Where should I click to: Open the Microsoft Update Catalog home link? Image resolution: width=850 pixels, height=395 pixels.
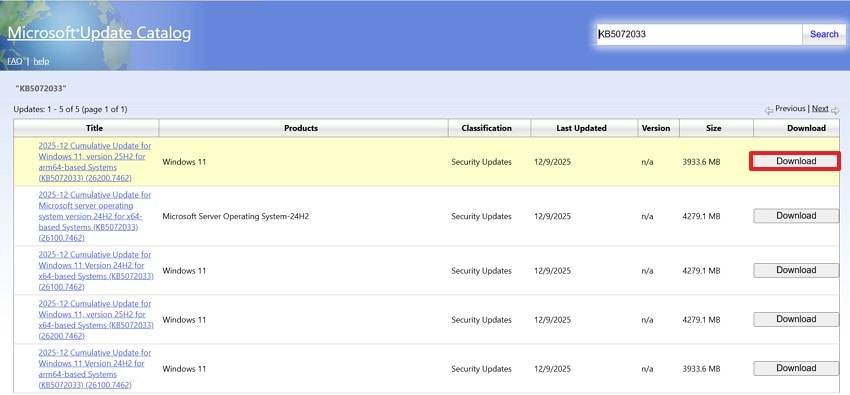tap(99, 33)
